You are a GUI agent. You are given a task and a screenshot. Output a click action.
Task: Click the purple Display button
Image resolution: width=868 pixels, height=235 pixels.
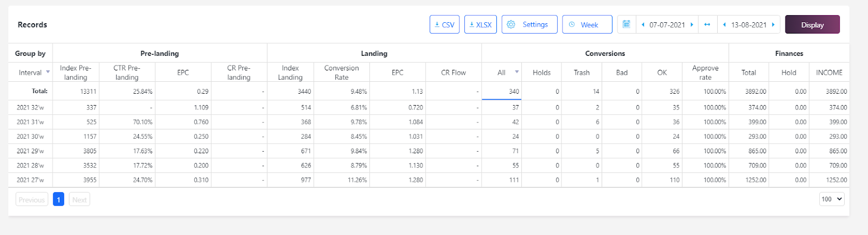812,24
